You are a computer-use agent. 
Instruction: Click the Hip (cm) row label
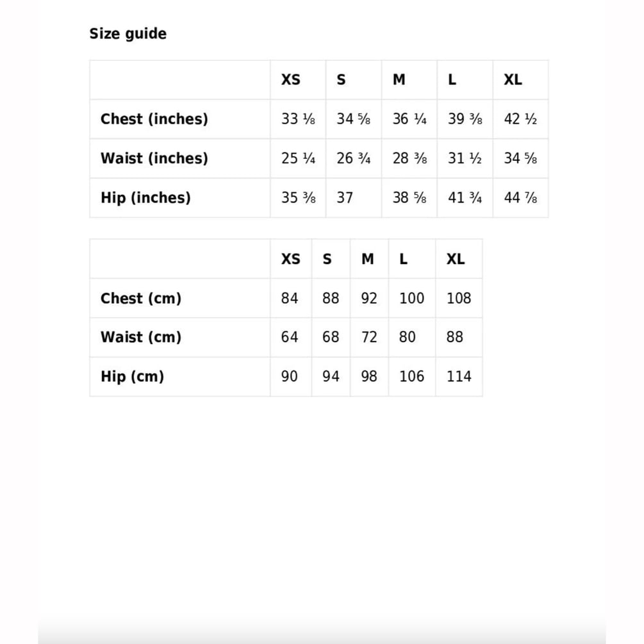(x=132, y=376)
